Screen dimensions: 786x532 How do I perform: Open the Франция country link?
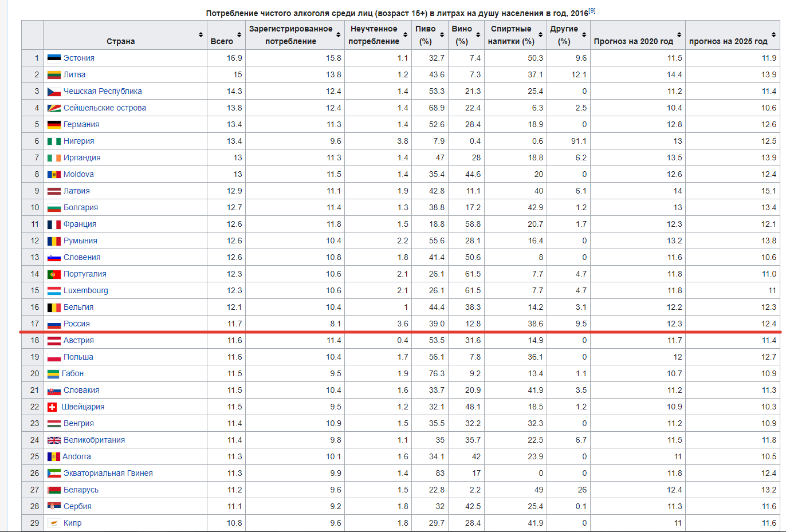click(x=80, y=224)
